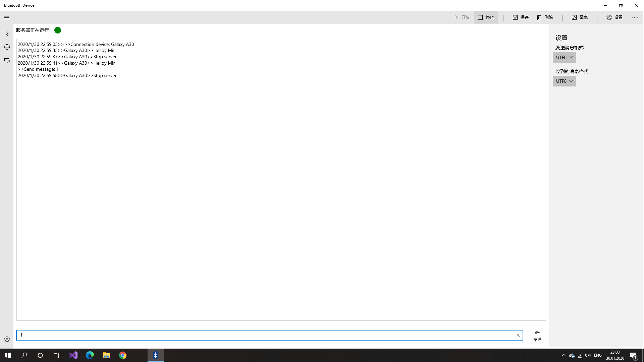
Task: Open the settings gear in the bottom-left sidebar
Action: (7, 339)
